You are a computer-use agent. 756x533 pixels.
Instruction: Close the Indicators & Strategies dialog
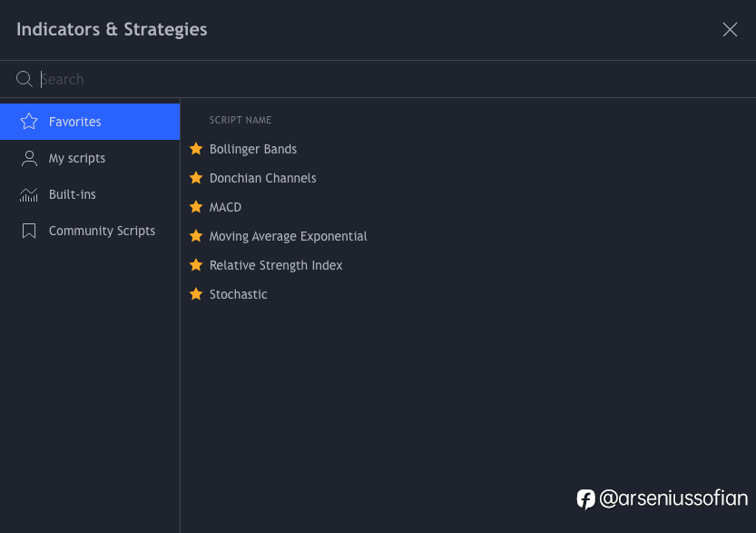730,29
